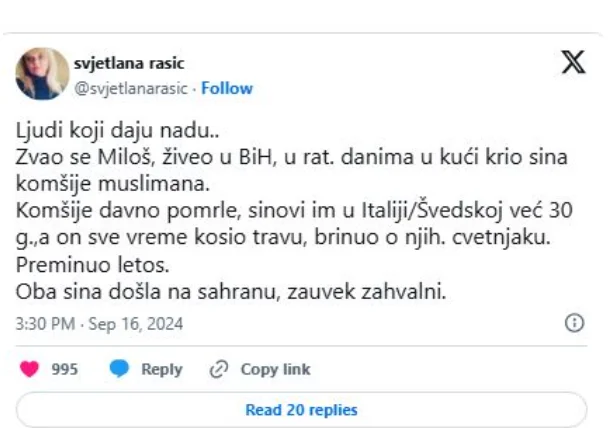Like the tweet with the heart icon
This screenshot has height=428, width=608.
click(30, 369)
